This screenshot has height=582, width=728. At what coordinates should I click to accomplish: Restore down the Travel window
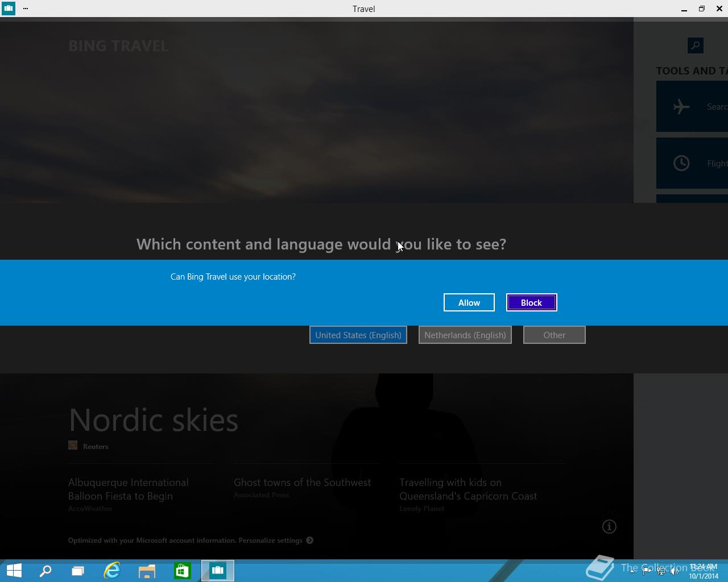(x=702, y=9)
